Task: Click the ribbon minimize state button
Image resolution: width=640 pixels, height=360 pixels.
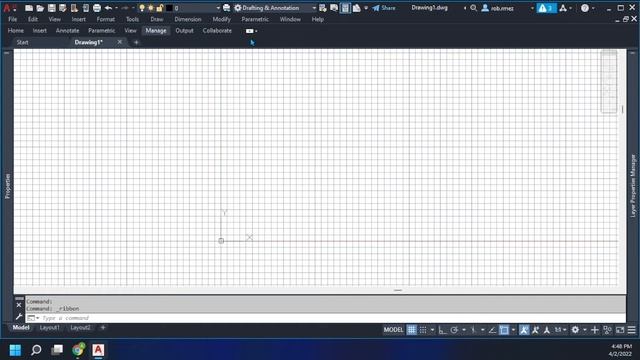Action: tap(249, 31)
